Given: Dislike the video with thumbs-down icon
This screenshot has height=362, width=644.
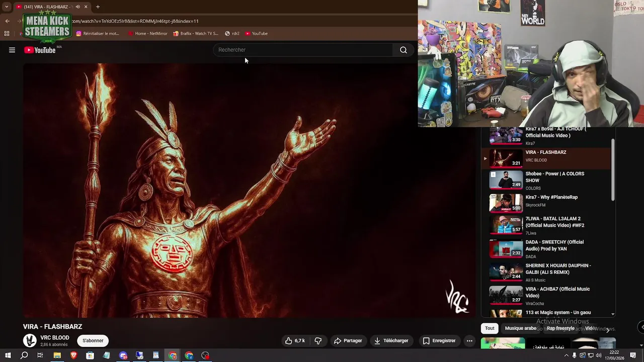Looking at the screenshot, I should pyautogui.click(x=318, y=340).
